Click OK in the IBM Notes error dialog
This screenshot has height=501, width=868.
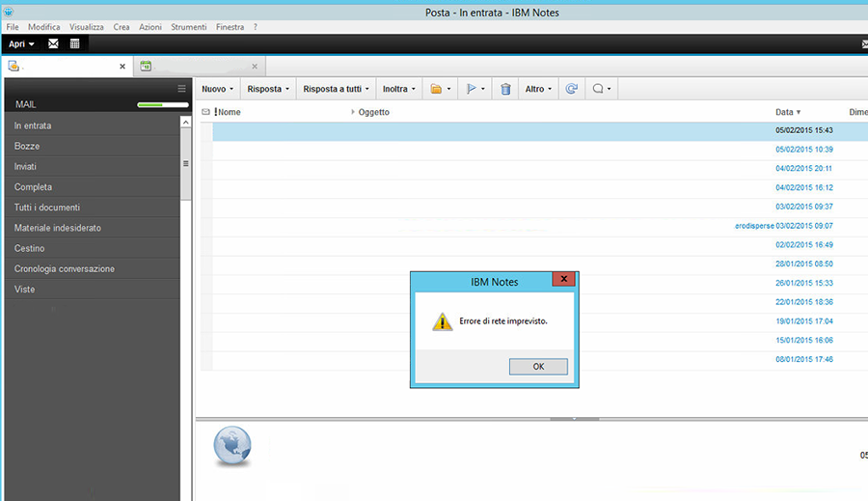click(538, 366)
